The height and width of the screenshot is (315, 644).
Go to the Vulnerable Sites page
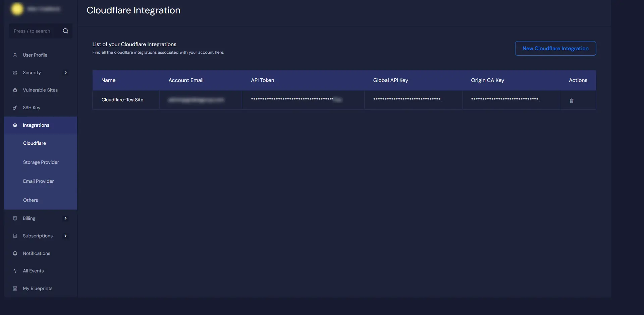click(x=40, y=90)
